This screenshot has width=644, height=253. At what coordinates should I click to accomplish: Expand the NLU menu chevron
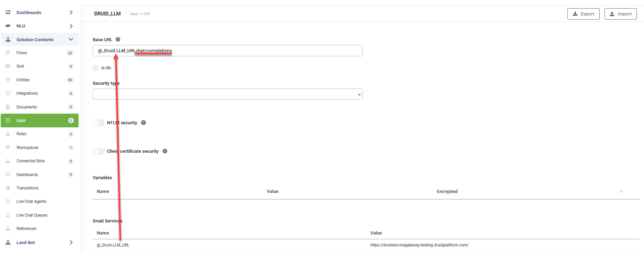point(71,26)
